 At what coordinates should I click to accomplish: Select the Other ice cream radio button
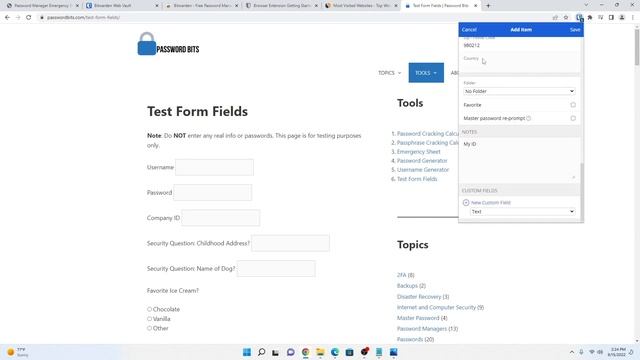149,328
